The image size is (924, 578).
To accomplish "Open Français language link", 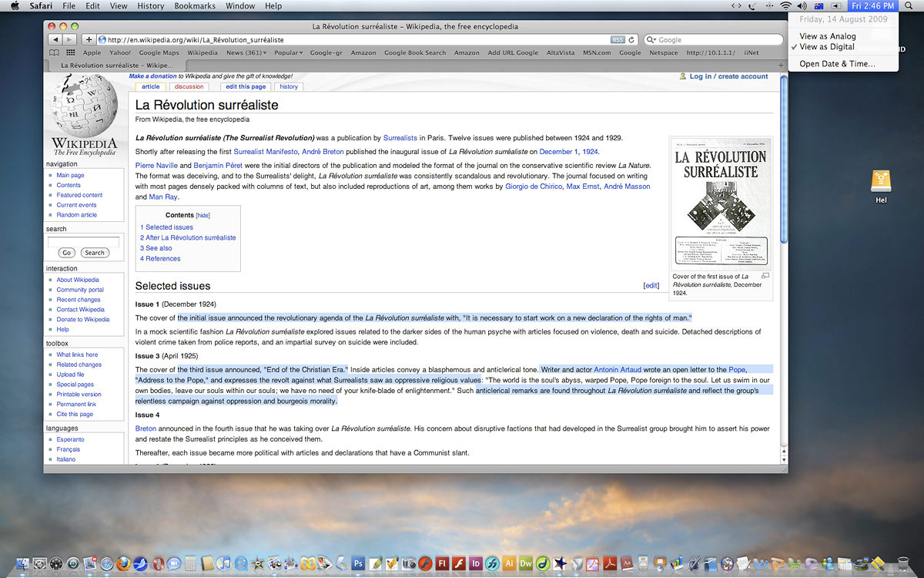I will pyautogui.click(x=69, y=449).
